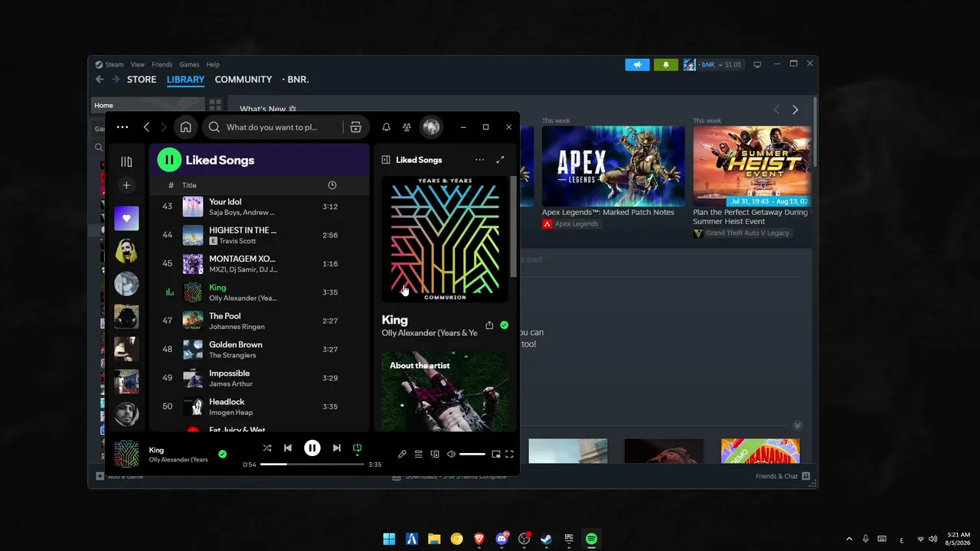Expand the Now Playing view
This screenshot has height=551, width=980.
click(500, 160)
